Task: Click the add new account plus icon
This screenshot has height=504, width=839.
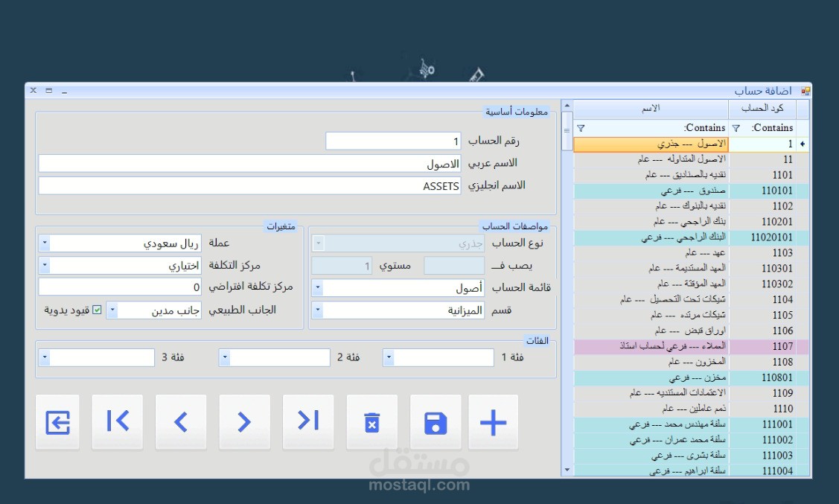Action: pos(493,422)
